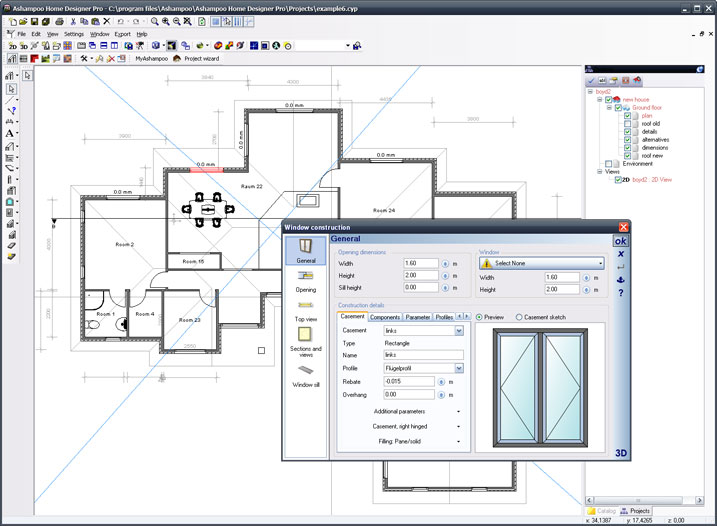
Task: Select the Casement sketch radio button
Action: coord(519,317)
